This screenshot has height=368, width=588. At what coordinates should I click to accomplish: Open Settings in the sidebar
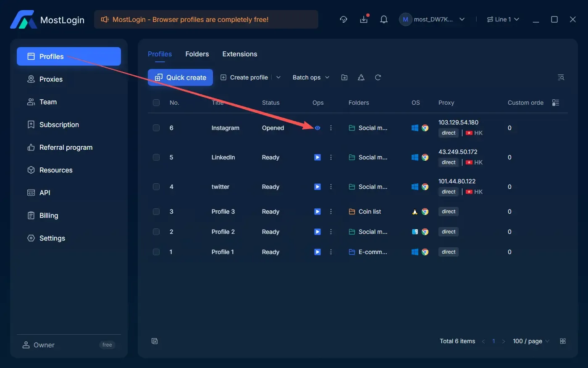click(69, 238)
